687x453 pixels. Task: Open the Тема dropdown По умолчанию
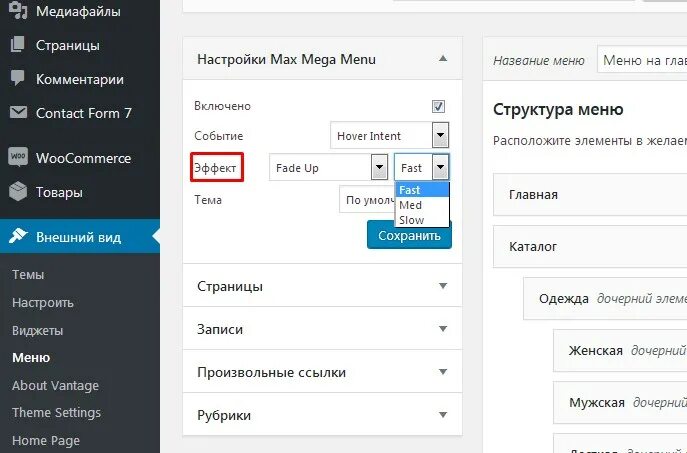pyautogui.click(x=367, y=200)
